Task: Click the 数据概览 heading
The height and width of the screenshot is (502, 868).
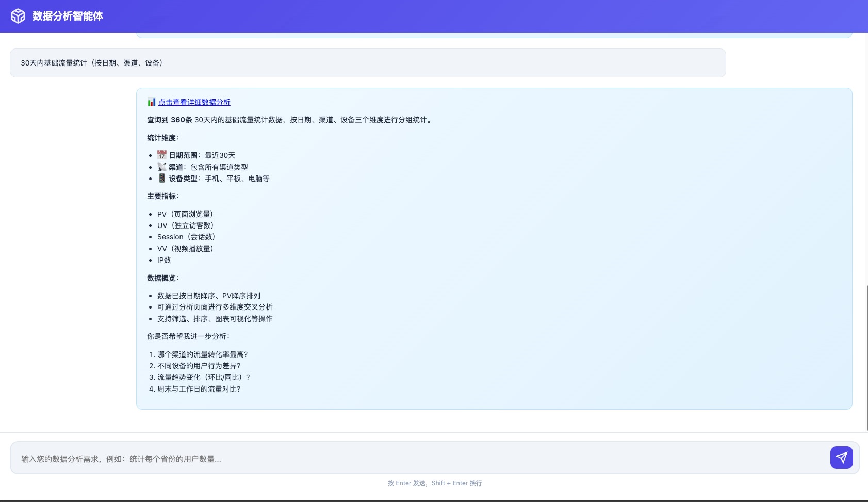Action: click(162, 278)
